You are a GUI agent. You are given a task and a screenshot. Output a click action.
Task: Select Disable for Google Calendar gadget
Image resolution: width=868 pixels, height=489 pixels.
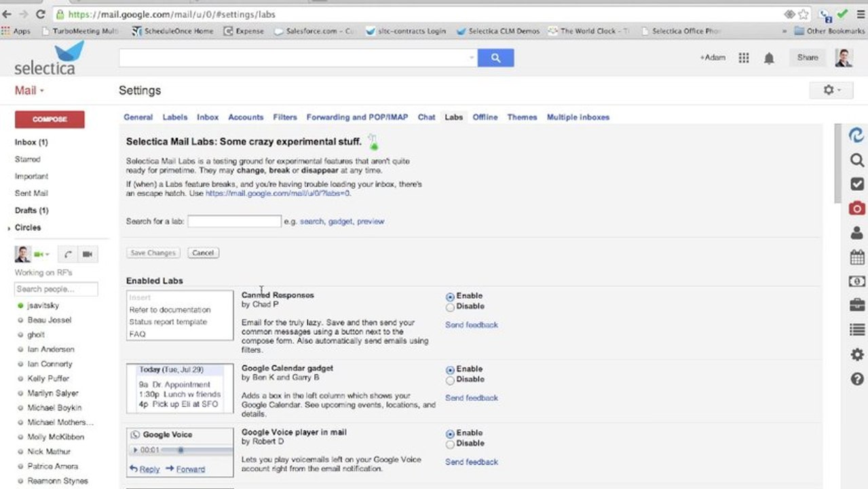coord(450,380)
